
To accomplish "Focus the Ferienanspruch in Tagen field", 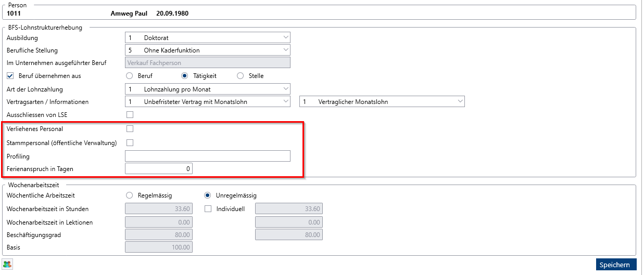I will tap(159, 168).
